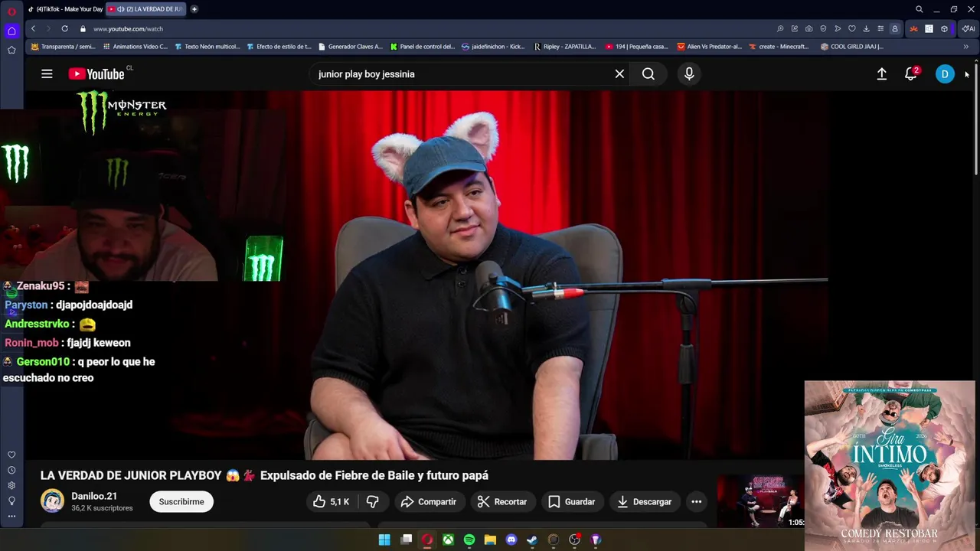The image size is (980, 551).
Task: Expand the bookmarks bar overflow chevron
Action: 965,47
